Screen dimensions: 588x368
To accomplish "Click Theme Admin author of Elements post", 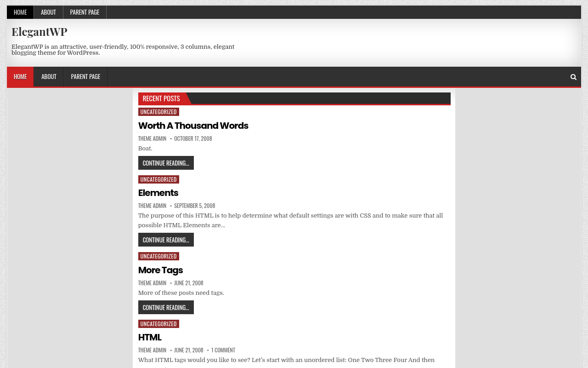I will 152,206.
